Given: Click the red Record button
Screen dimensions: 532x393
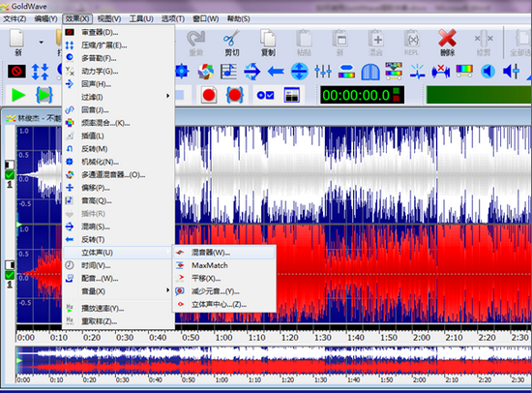Looking at the screenshot, I should click(209, 95).
